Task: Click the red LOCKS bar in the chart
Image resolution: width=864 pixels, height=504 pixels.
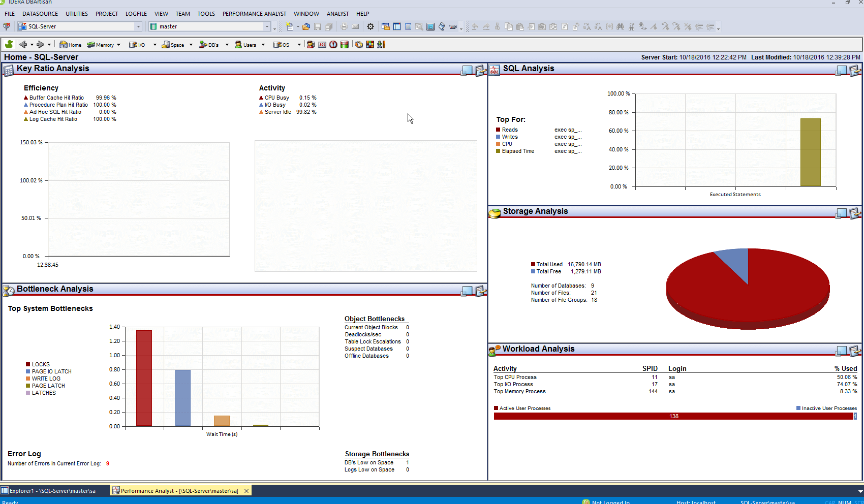Action: click(x=144, y=377)
